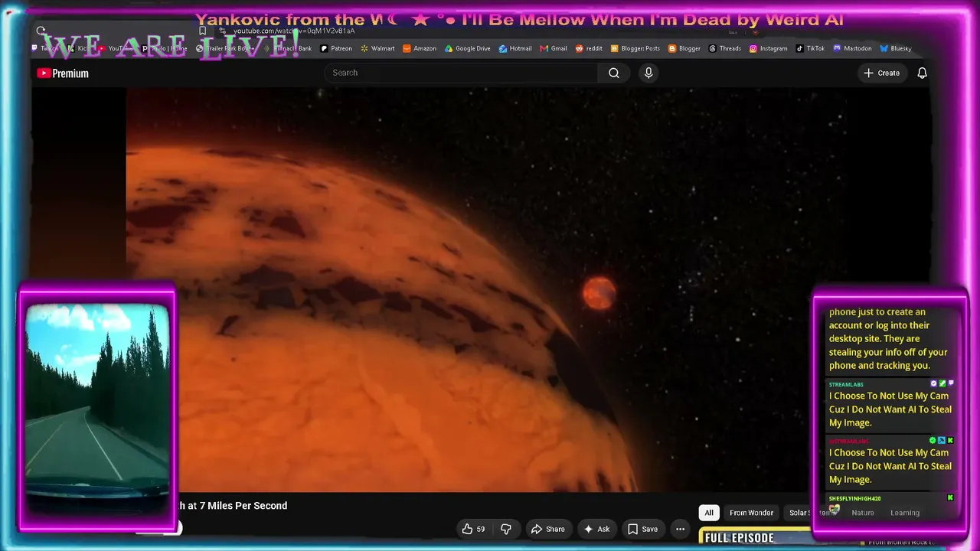Viewport: 980px width, 551px height.
Task: Click the search magnifier button
Action: (614, 73)
